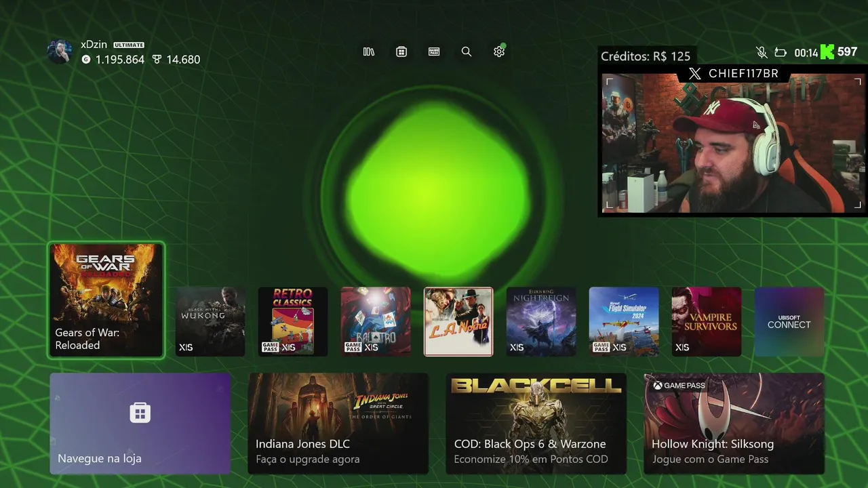The width and height of the screenshot is (868, 488).
Task: Launch L.A. Noire game tile
Action: pos(458,321)
